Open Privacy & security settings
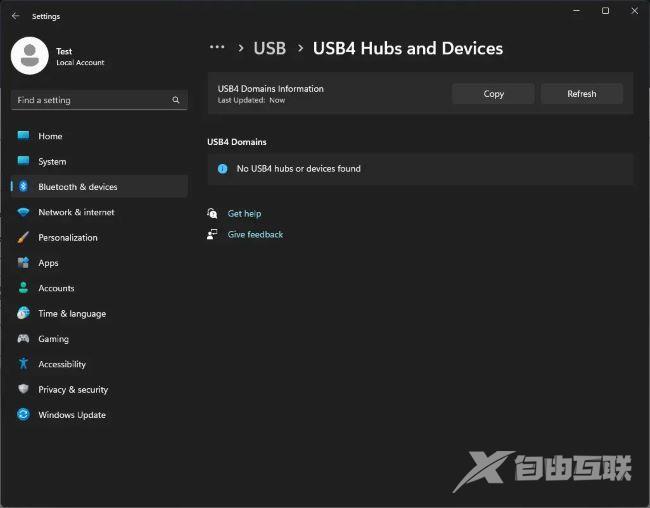This screenshot has height=508, width=650. (x=99, y=389)
